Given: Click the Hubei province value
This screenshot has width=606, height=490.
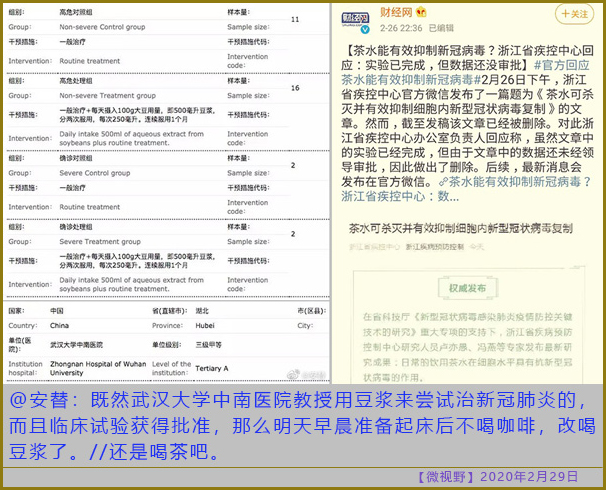Looking at the screenshot, I should (x=205, y=325).
